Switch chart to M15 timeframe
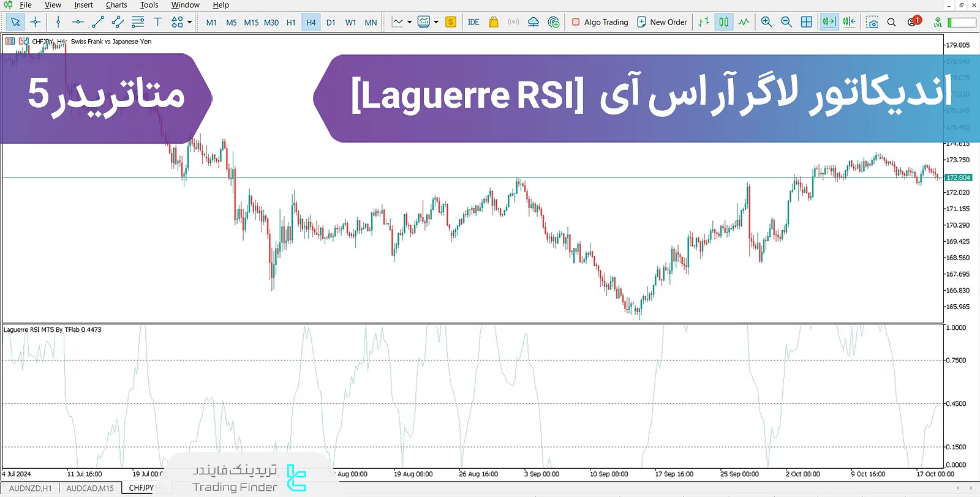This screenshot has width=980, height=497. pos(251,23)
